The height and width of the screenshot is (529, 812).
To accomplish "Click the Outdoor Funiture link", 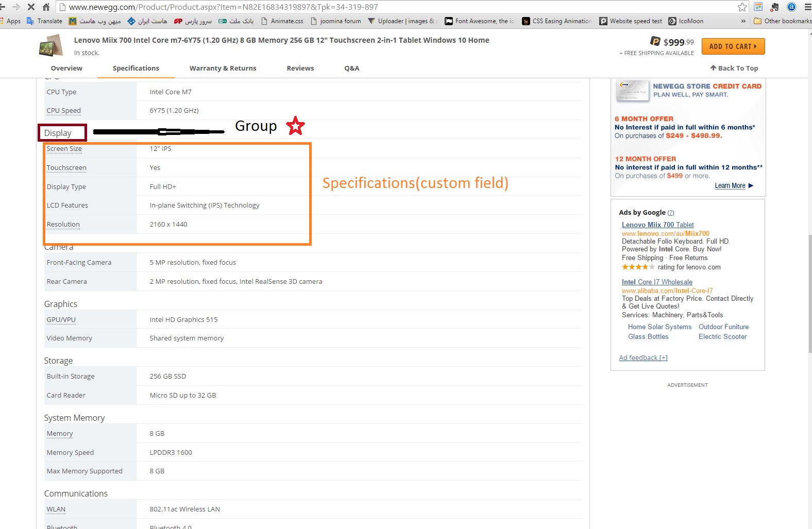I will (x=723, y=327).
